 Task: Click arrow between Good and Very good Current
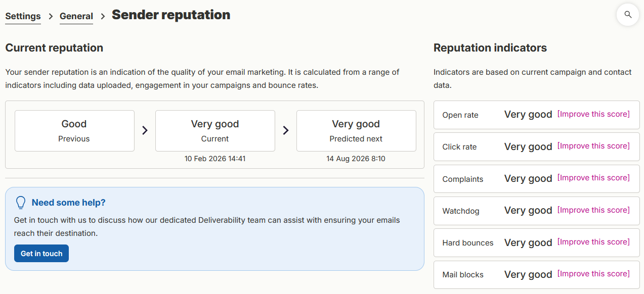coord(145,130)
